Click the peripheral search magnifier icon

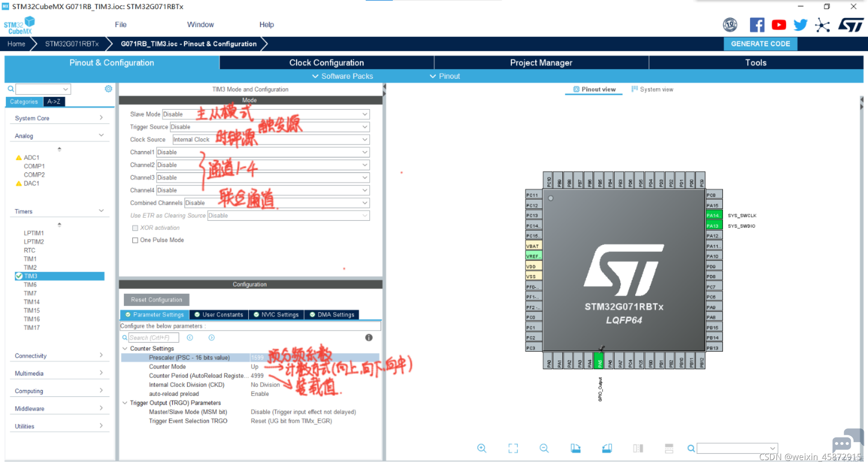click(x=10, y=89)
